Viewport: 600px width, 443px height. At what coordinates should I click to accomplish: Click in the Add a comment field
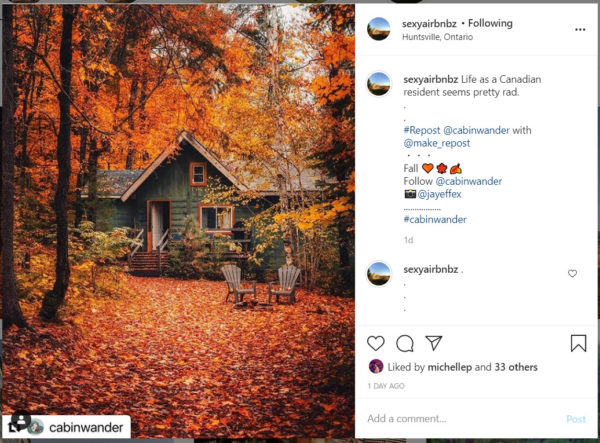point(463,419)
